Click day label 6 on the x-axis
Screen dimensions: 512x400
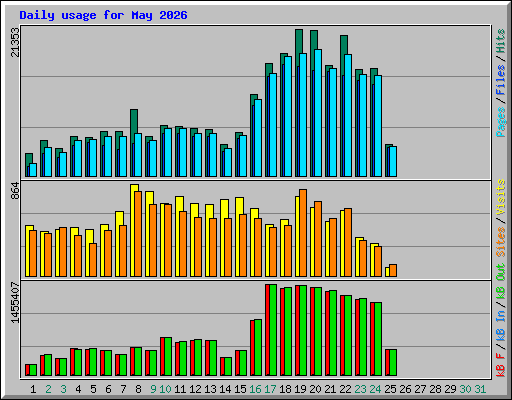[108, 389]
